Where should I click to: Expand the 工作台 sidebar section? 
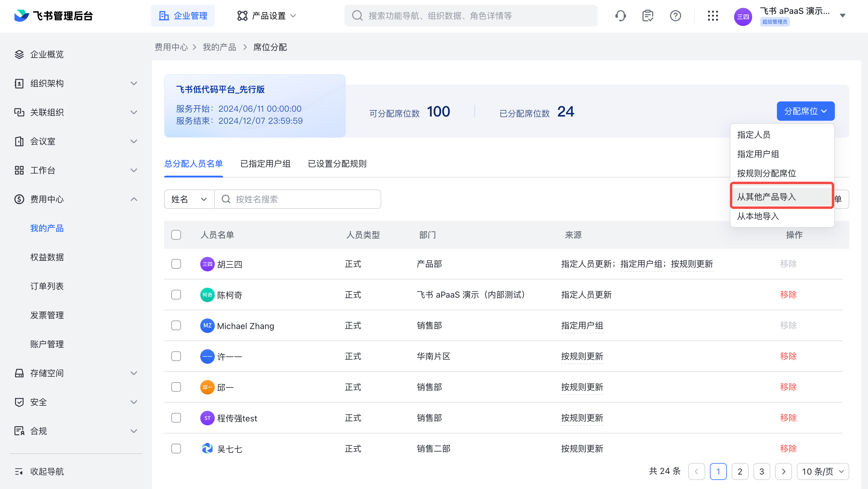tap(134, 170)
